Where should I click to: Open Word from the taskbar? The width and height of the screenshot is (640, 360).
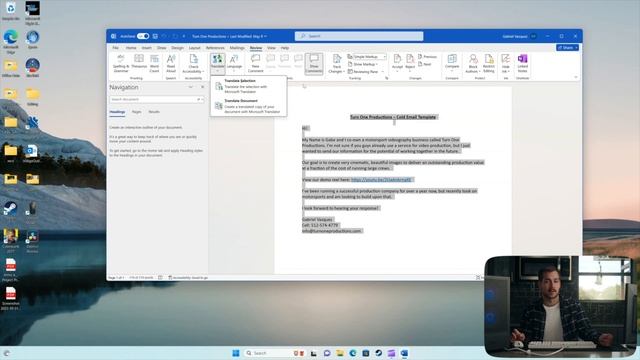[404, 353]
